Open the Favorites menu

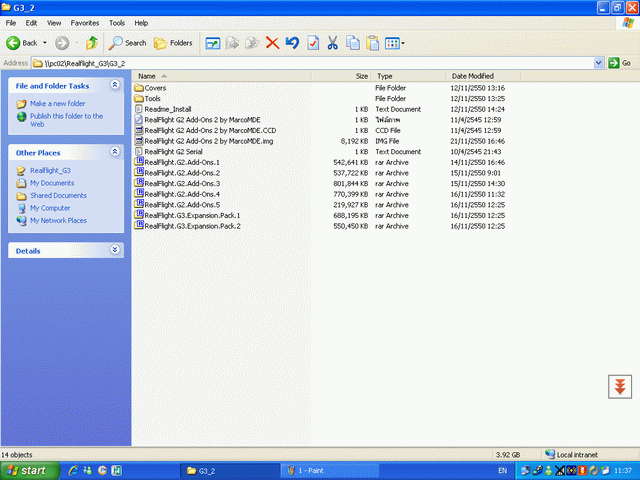coord(84,22)
